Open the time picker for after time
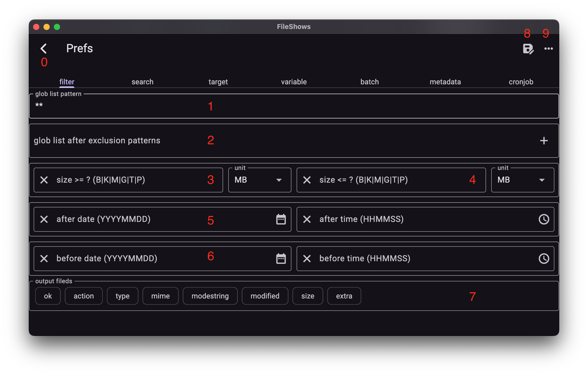 pos(544,219)
